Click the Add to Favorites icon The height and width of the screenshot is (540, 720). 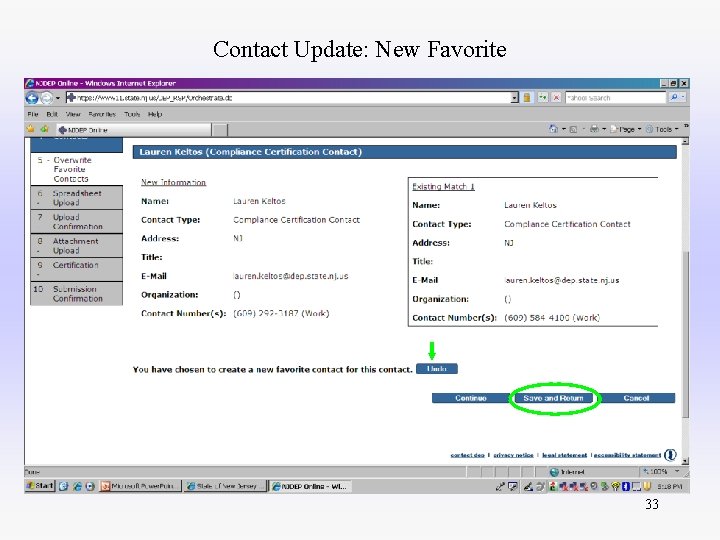tap(45, 129)
